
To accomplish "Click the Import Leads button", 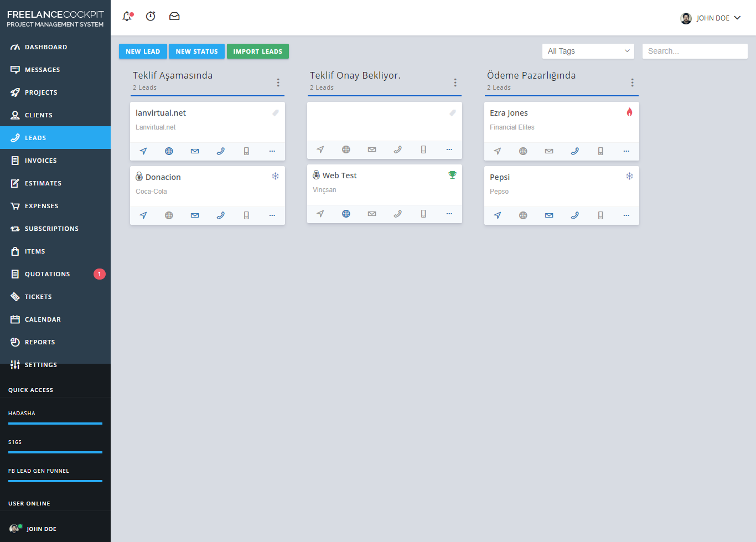I will (257, 51).
